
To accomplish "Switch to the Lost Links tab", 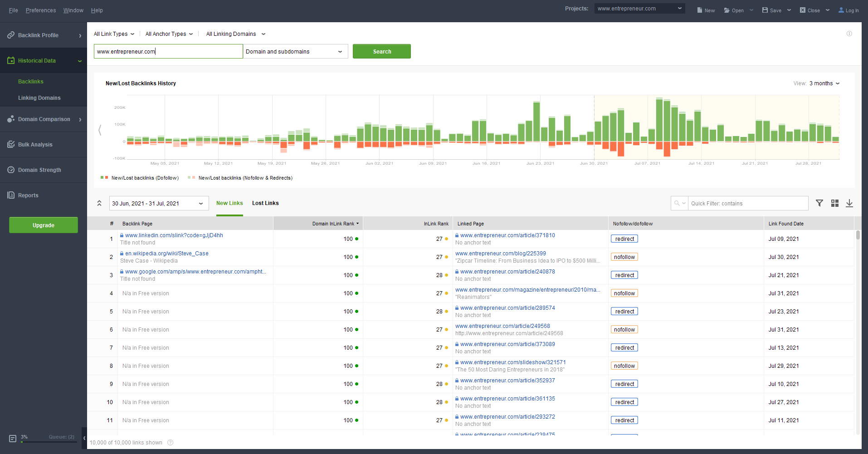I will click(x=265, y=203).
